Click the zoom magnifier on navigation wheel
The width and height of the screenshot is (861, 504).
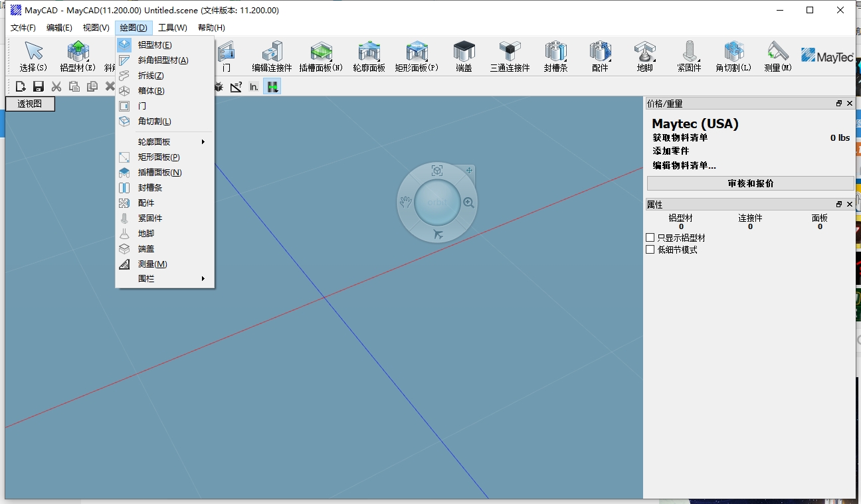coord(468,203)
